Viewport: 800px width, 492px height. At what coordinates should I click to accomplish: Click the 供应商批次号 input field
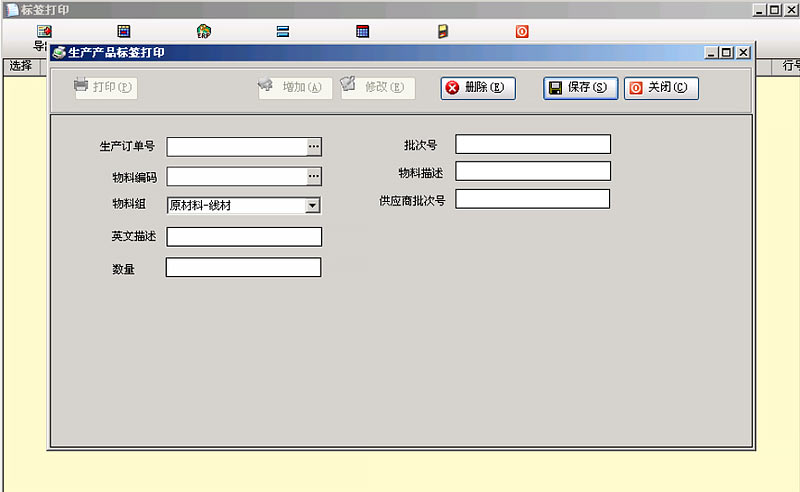click(x=532, y=199)
